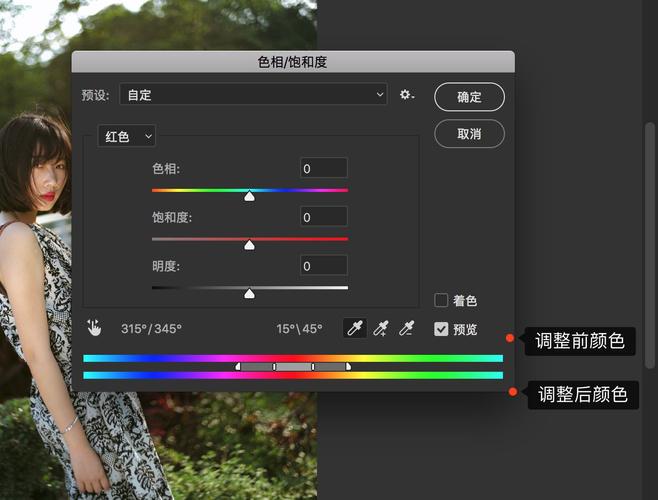Open the preset options gear menu
The image size is (658, 500).
tap(406, 95)
